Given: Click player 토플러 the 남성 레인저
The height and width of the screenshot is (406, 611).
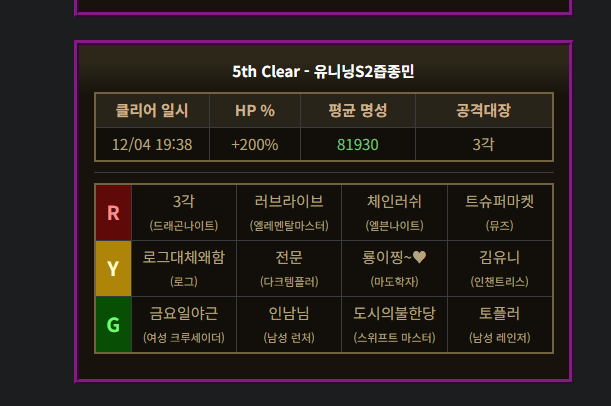Looking at the screenshot, I should click(x=499, y=314).
